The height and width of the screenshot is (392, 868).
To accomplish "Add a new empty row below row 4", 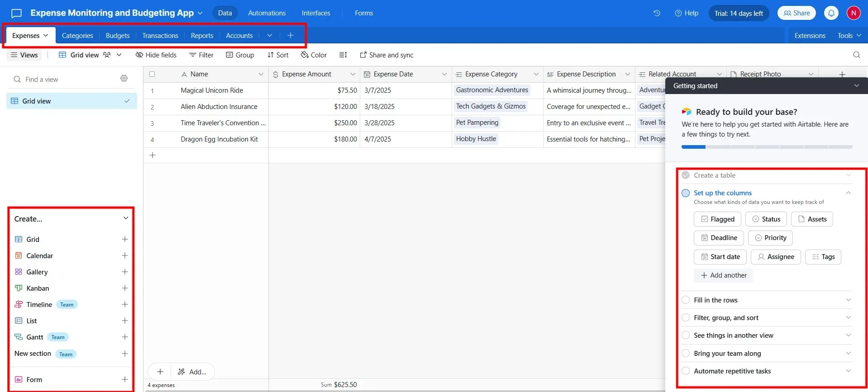I will tap(153, 155).
